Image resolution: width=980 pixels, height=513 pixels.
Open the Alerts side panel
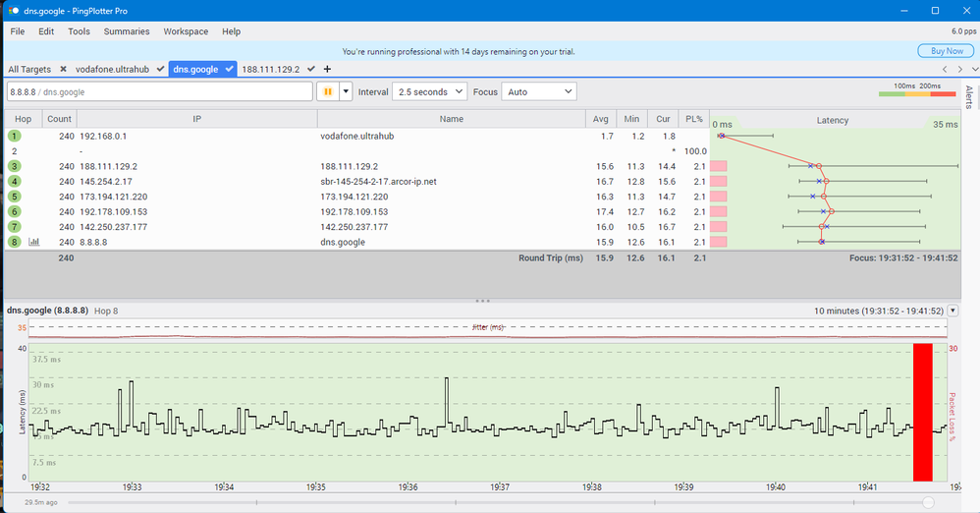pos(969,97)
